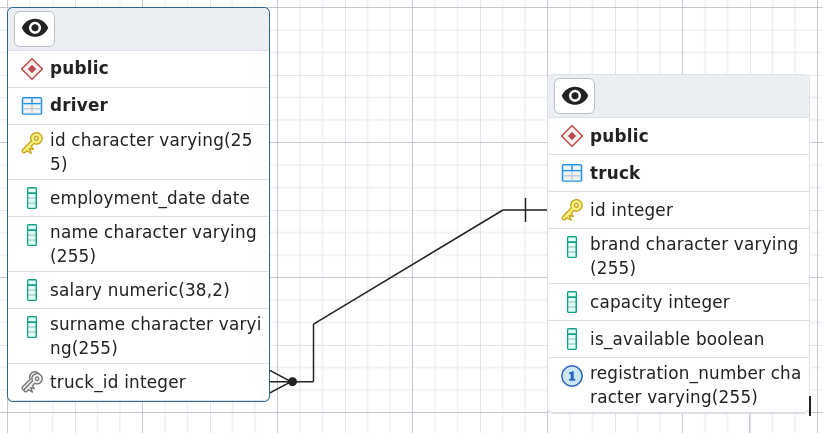Click the column icon next to brand
823x433 pixels.
(x=572, y=247)
